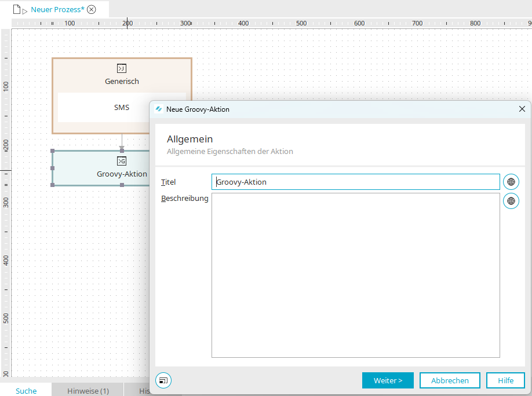This screenshot has width=532, height=396.
Task: Click the Titel label
Action: pyautogui.click(x=168, y=182)
